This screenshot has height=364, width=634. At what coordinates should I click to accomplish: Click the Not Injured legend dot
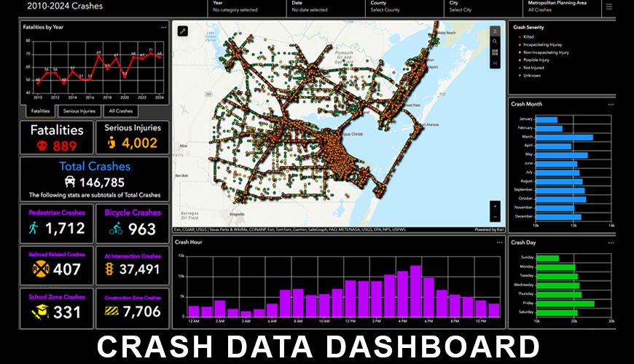(x=520, y=68)
